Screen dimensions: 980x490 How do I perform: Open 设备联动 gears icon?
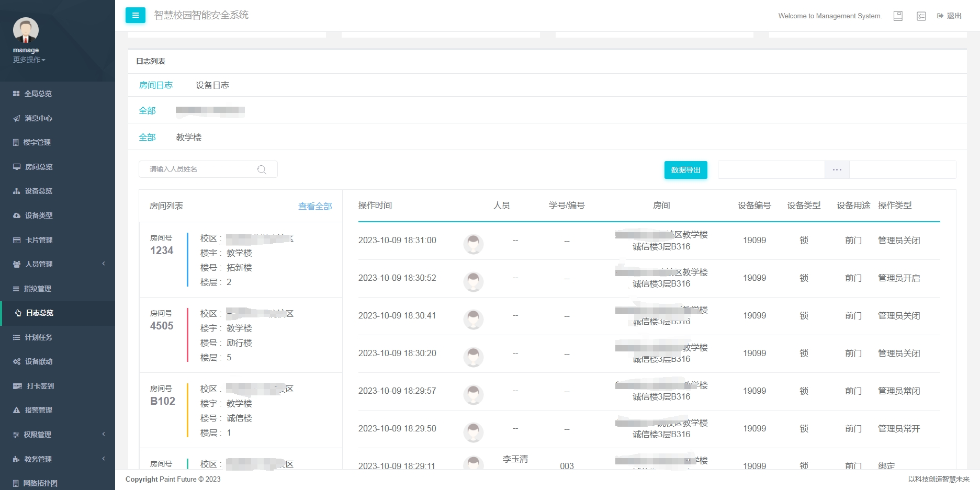click(17, 361)
